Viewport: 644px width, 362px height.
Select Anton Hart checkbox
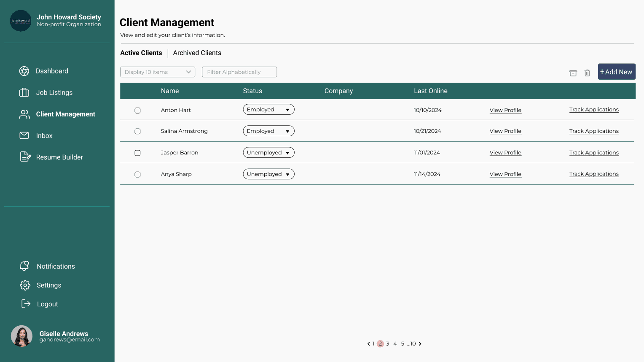click(x=137, y=111)
